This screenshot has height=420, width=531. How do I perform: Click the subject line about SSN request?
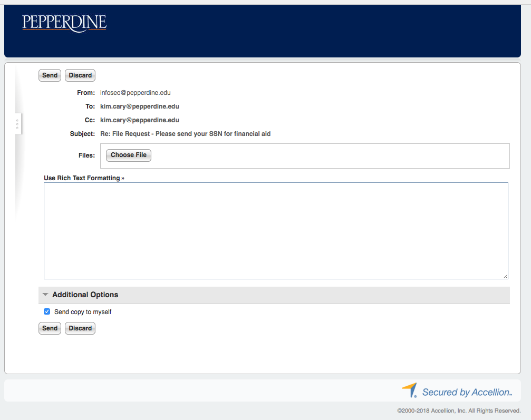click(185, 134)
